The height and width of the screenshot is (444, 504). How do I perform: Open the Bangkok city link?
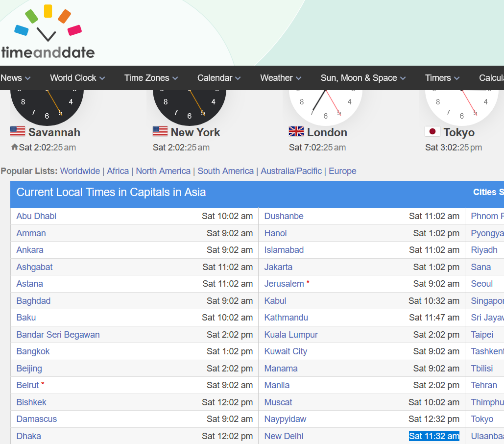click(33, 351)
